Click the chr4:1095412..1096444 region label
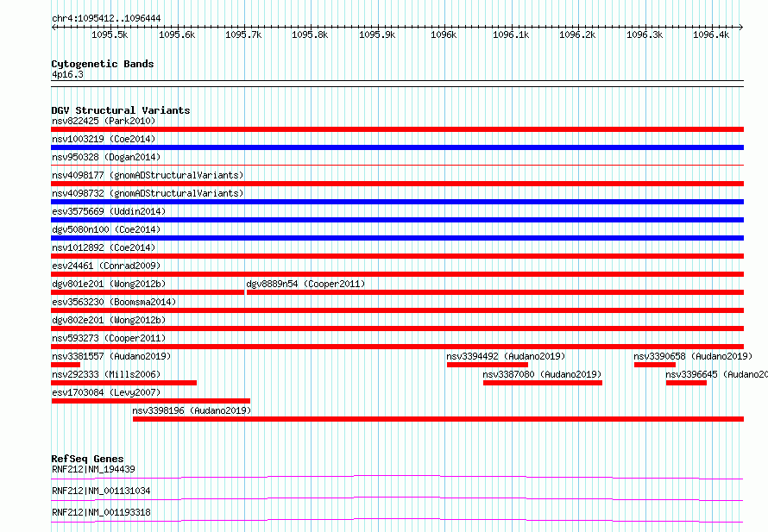This screenshot has height=532, width=768. pos(106,19)
